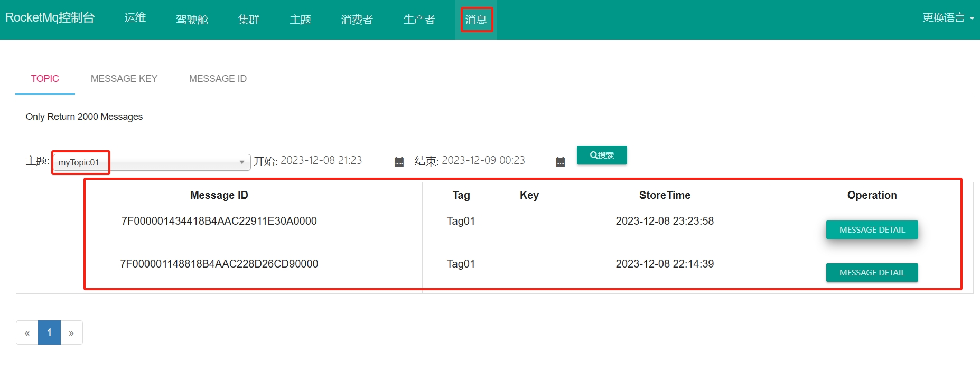The width and height of the screenshot is (980, 368).
Task: Open the 生产者 producer page
Action: click(419, 20)
